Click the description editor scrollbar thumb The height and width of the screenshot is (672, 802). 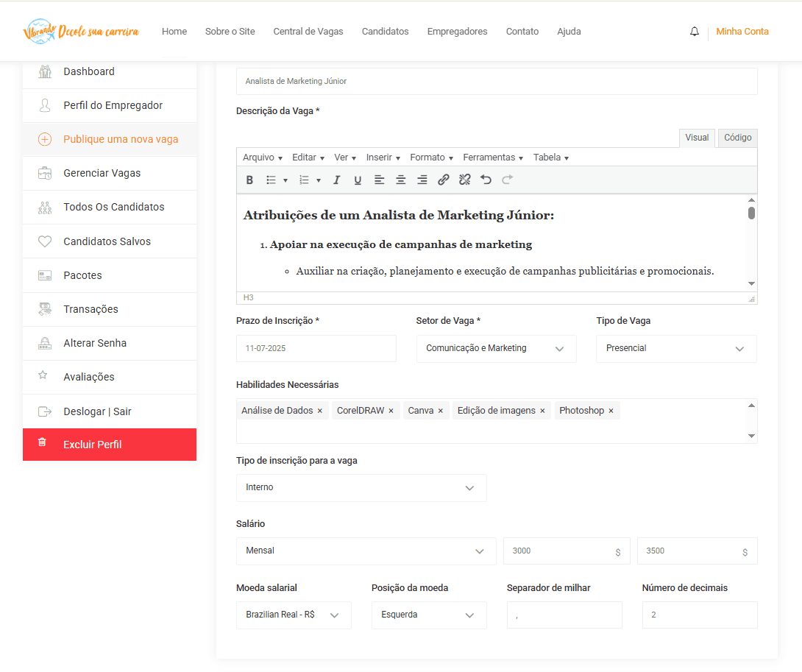tap(751, 213)
